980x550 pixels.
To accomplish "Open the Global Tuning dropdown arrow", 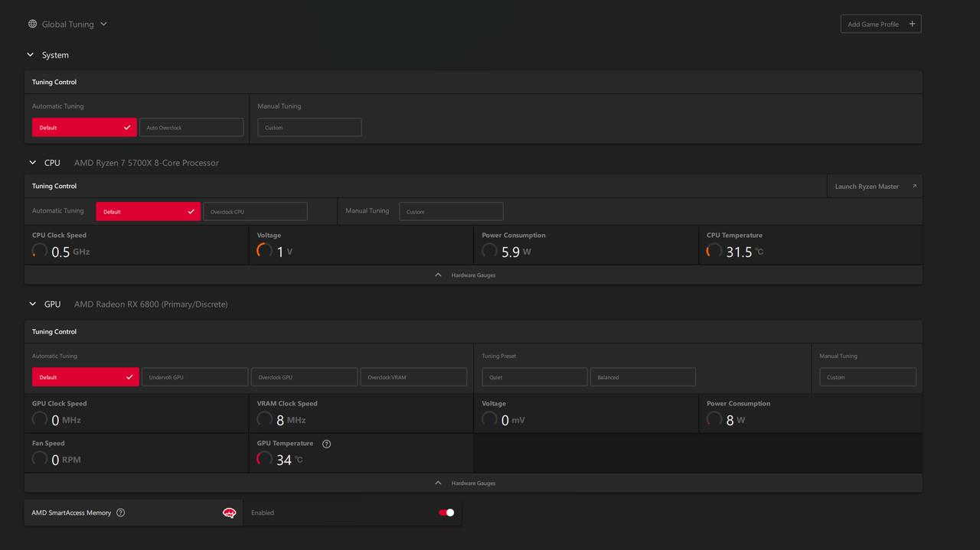I will pos(103,24).
